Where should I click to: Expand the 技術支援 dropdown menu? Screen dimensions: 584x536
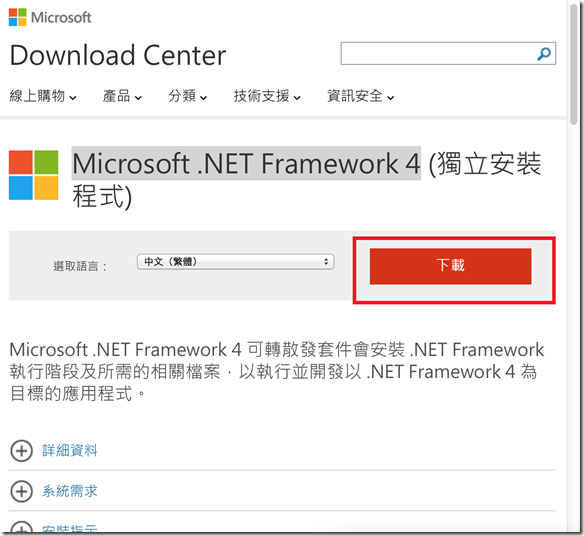(267, 96)
